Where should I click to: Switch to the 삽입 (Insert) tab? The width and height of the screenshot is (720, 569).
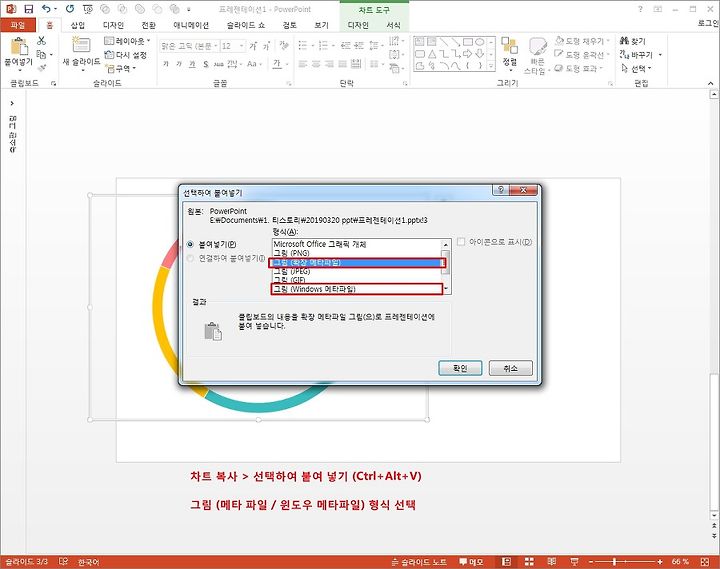pos(78,25)
